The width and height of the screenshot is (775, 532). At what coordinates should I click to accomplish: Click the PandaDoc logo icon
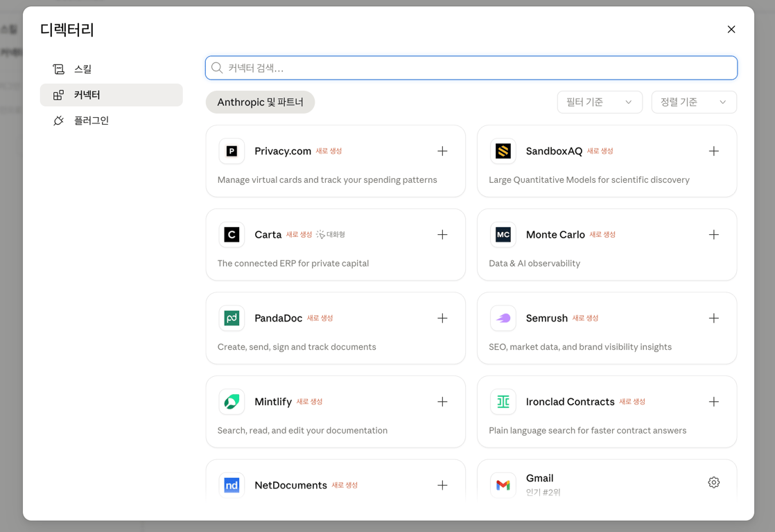[232, 318]
